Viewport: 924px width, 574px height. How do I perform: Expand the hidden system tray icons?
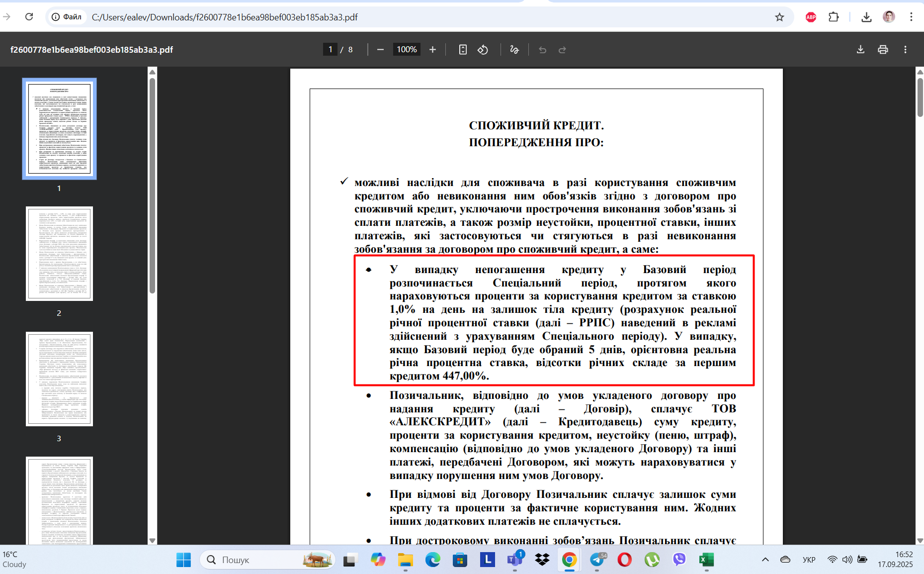point(765,560)
